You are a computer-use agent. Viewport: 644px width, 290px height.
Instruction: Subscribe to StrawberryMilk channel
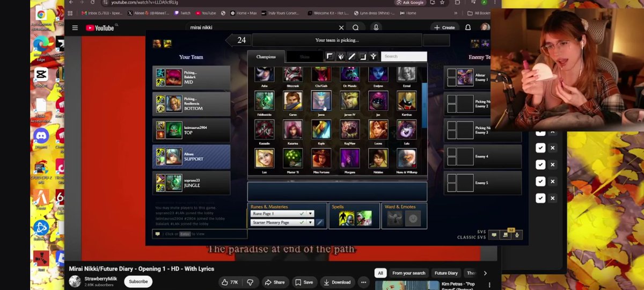pyautogui.click(x=138, y=282)
